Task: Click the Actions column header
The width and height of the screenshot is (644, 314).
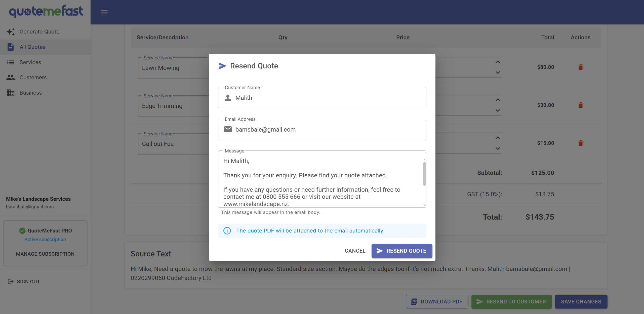Action: pyautogui.click(x=581, y=37)
